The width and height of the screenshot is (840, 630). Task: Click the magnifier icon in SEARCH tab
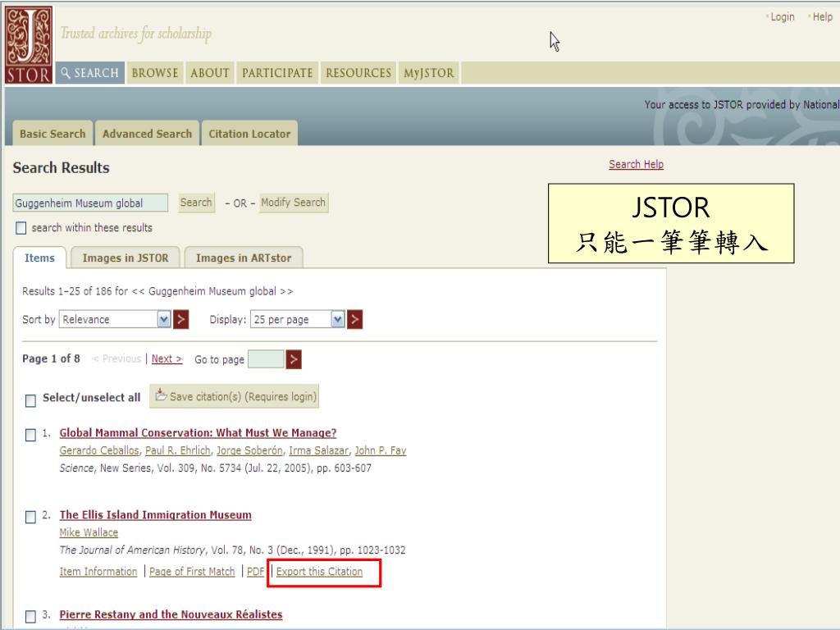(66, 73)
